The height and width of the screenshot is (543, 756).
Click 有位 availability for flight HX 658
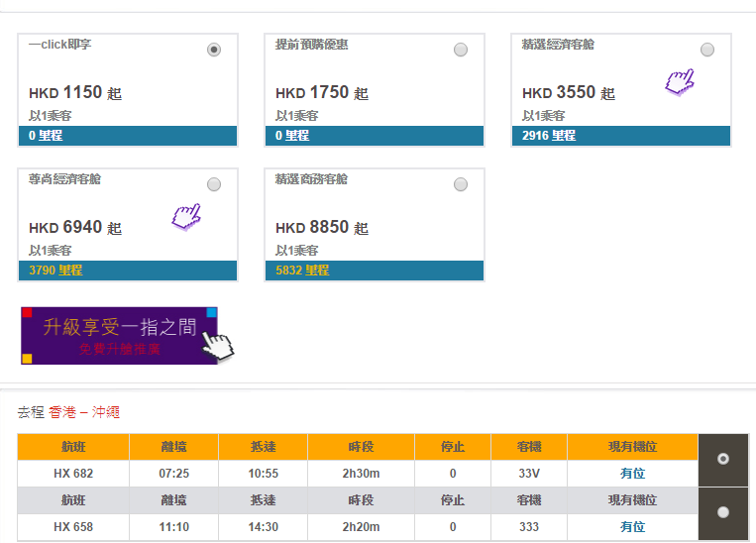click(x=632, y=527)
